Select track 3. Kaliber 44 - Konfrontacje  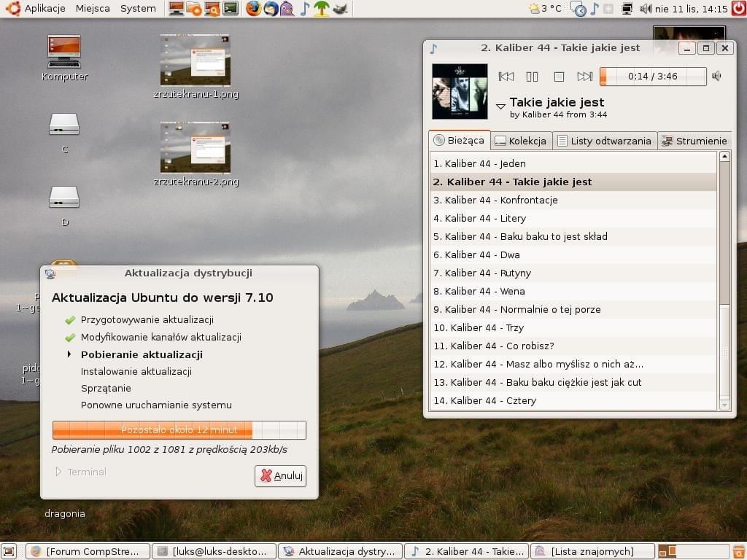click(x=573, y=200)
